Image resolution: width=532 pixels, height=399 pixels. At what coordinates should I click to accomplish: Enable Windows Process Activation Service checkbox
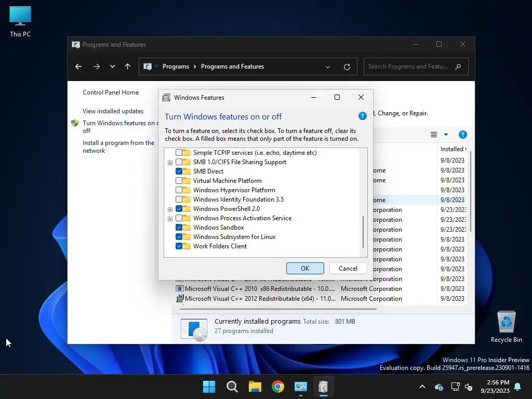click(179, 218)
